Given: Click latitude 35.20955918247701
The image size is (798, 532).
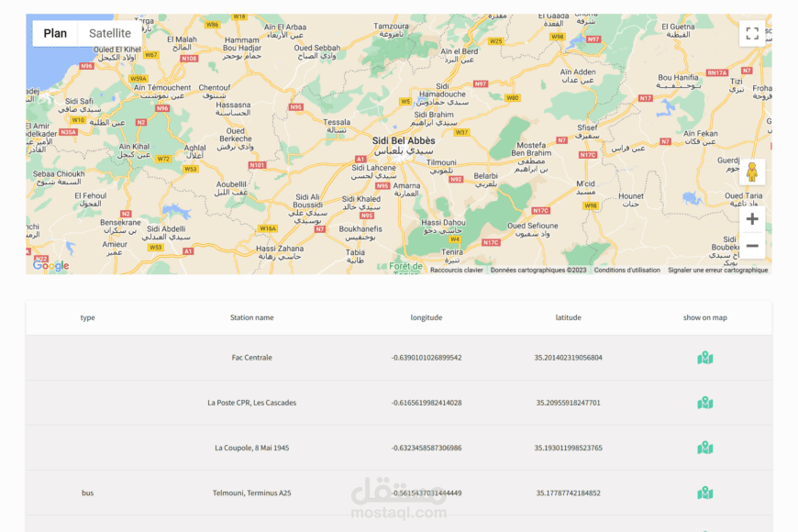Looking at the screenshot, I should point(568,403).
